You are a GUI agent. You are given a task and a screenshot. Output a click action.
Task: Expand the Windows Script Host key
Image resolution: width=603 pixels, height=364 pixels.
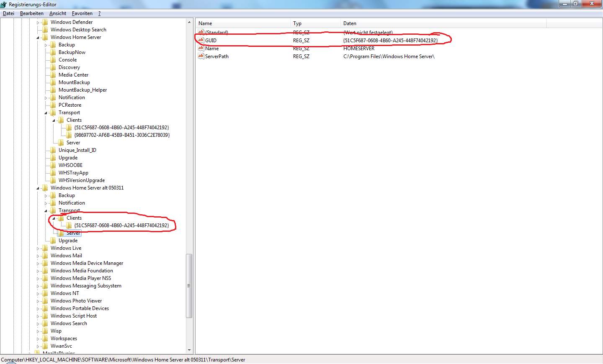tap(38, 316)
